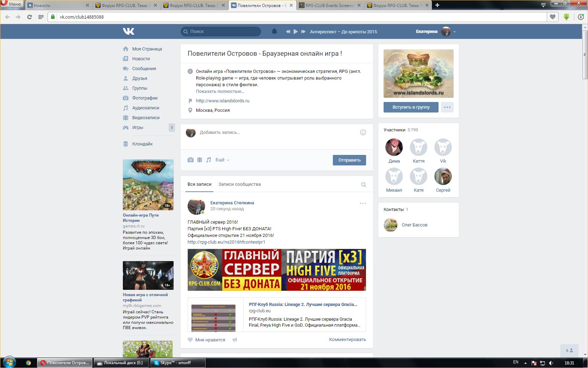Open member Дима's avatar
This screenshot has width=588, height=368.
394,147
